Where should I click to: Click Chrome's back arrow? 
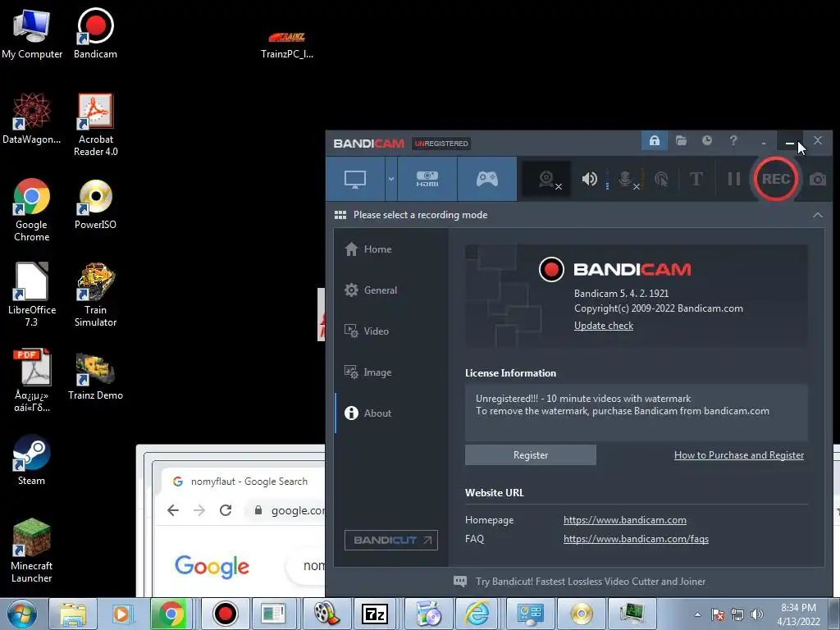point(173,510)
